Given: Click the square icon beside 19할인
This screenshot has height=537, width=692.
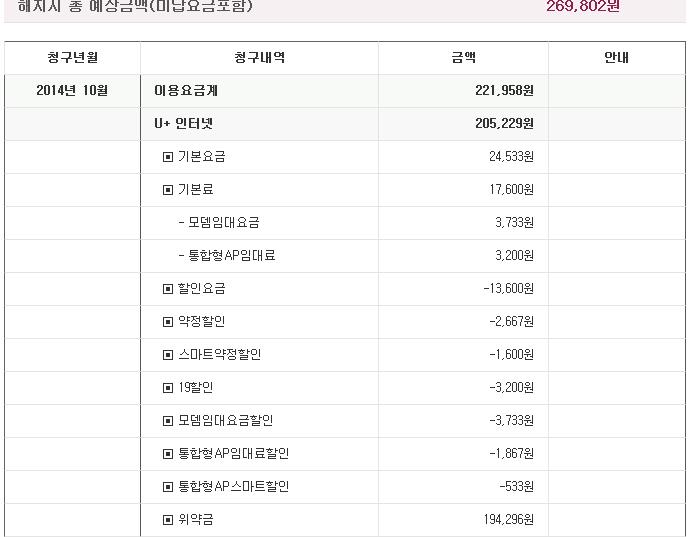Looking at the screenshot, I should [x=168, y=388].
